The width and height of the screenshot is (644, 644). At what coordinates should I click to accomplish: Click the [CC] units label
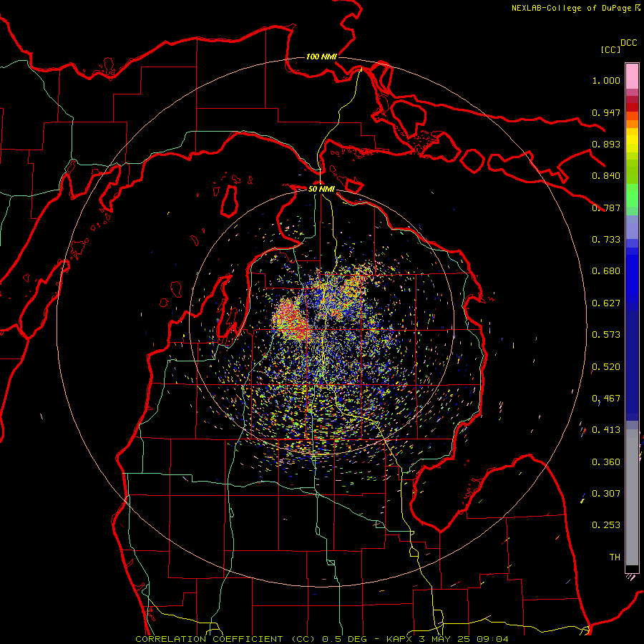click(x=610, y=49)
